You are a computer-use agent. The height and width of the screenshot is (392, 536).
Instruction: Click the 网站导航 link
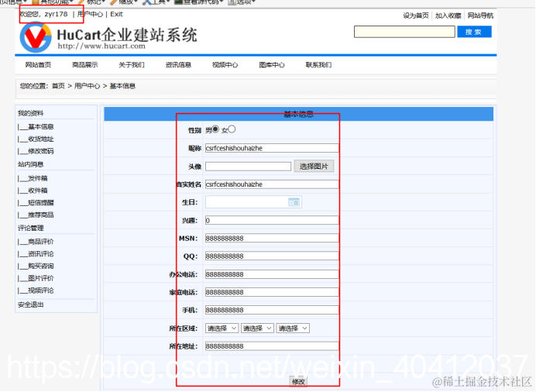[x=481, y=15]
